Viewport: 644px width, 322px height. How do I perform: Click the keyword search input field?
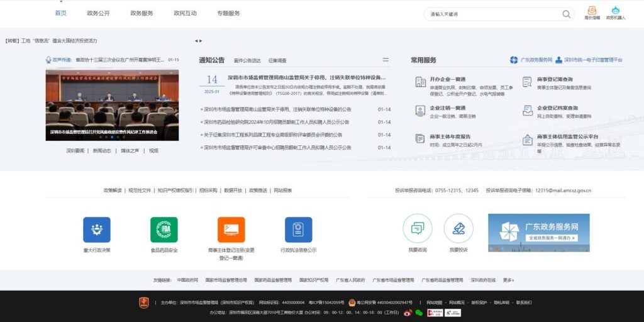494,14
